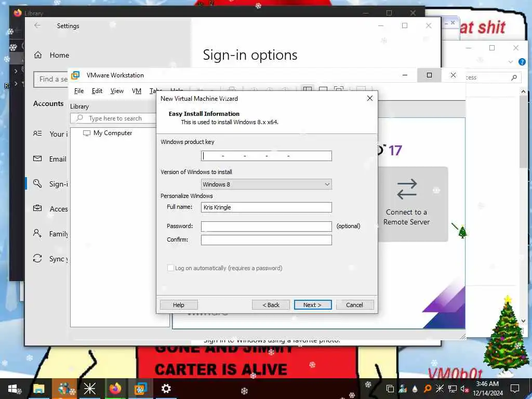Expand the upper tree chevron in the Firefox Library
The height and width of the screenshot is (399, 532).
tap(16, 71)
